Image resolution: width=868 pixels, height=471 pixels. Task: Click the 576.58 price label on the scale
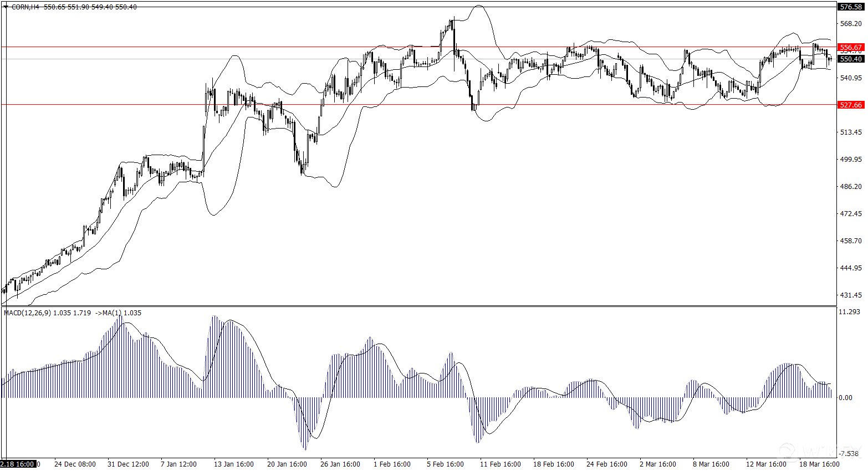(x=851, y=7)
